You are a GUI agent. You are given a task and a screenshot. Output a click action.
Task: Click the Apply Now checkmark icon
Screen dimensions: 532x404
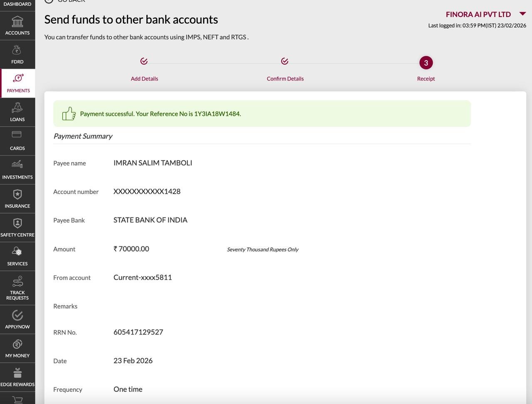[x=17, y=315]
